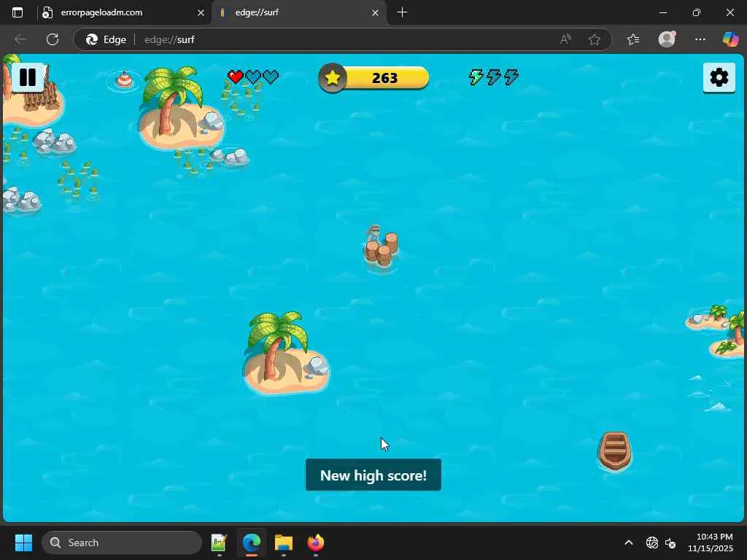The width and height of the screenshot is (747, 560).
Task: Click the Microsoft Edge taskbar icon
Action: [252, 542]
